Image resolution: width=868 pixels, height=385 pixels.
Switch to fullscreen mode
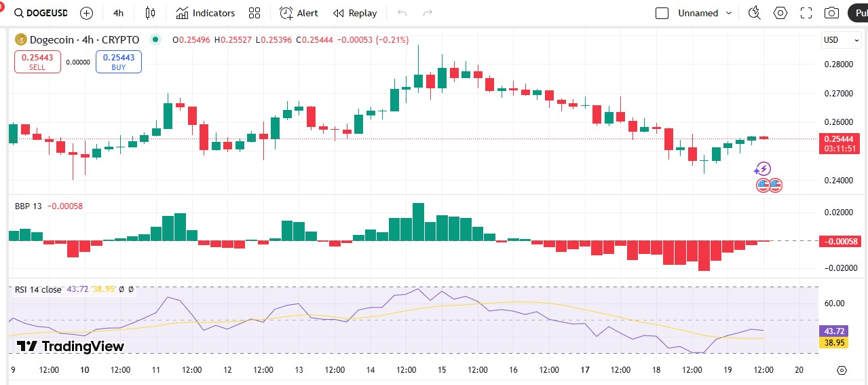tap(806, 13)
